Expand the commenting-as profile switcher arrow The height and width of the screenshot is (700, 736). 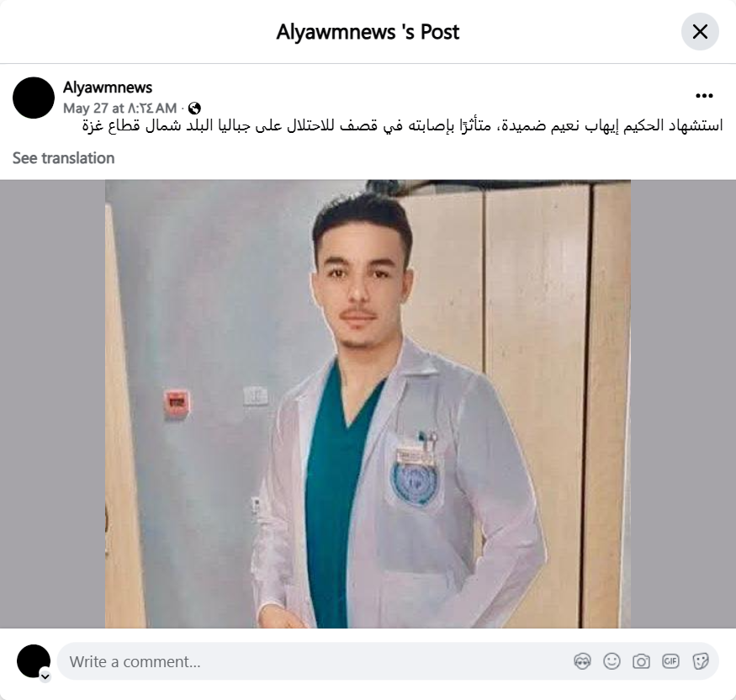(x=45, y=676)
